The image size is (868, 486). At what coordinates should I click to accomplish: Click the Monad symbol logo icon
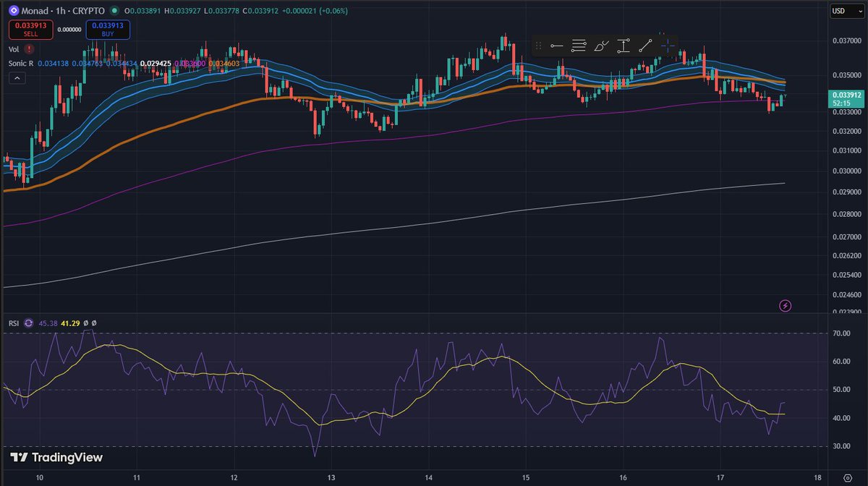tap(14, 11)
